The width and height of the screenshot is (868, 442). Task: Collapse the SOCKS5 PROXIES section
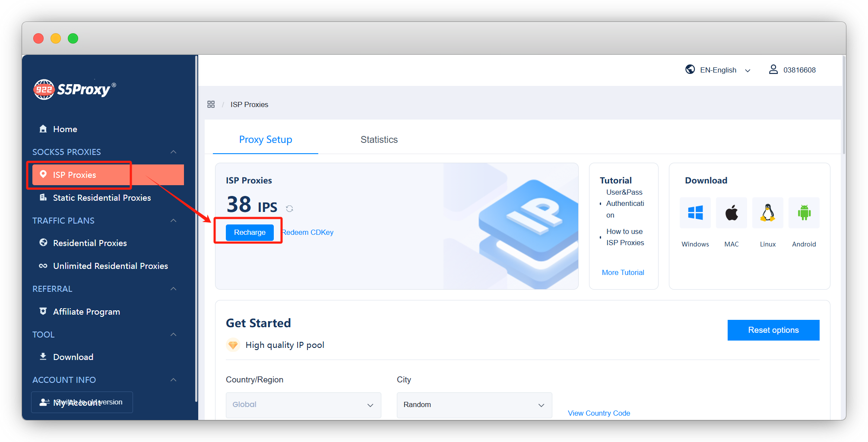pos(173,152)
